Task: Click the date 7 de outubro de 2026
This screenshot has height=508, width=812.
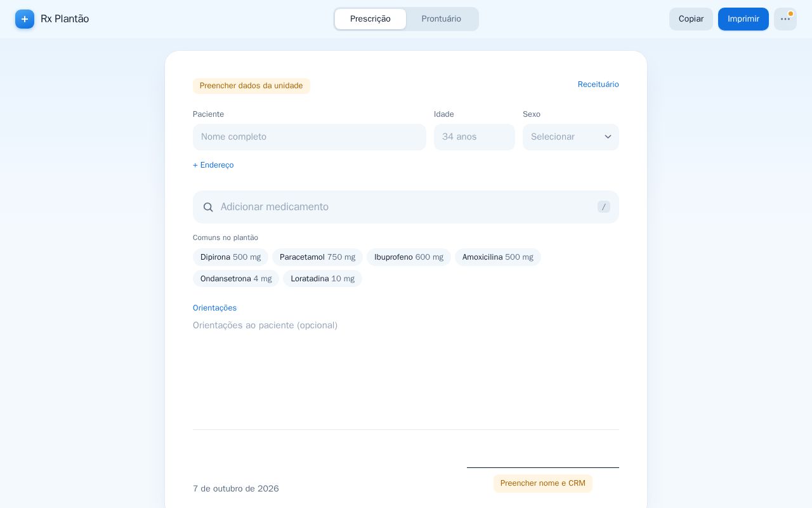Action: point(236,488)
